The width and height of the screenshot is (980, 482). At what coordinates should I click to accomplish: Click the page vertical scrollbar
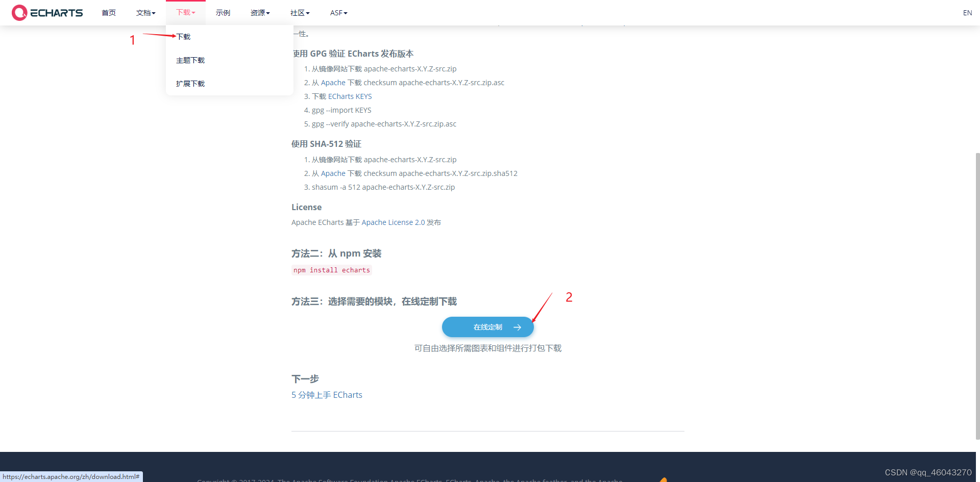(x=977, y=296)
